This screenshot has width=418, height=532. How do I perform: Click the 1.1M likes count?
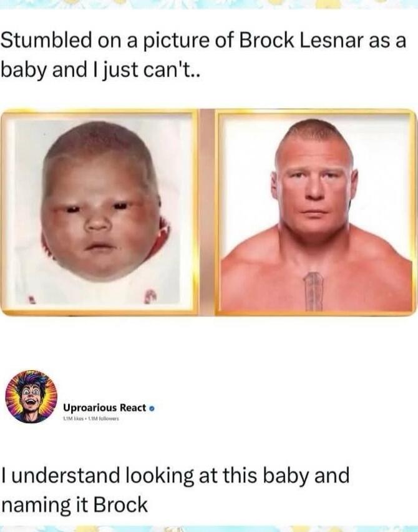(74, 419)
